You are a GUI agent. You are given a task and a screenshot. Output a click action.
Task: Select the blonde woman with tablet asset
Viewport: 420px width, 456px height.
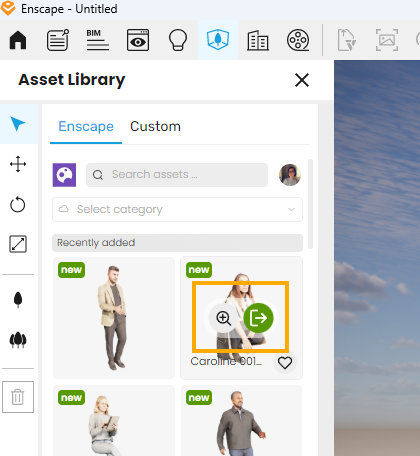(114, 421)
